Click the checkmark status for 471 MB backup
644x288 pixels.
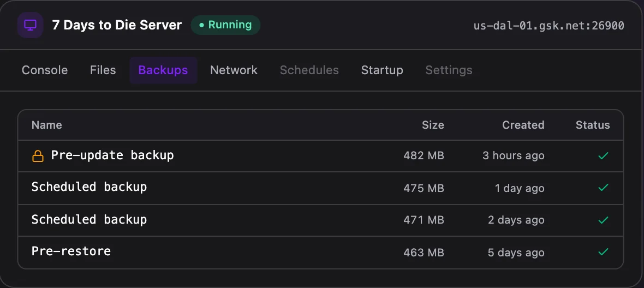click(x=603, y=220)
